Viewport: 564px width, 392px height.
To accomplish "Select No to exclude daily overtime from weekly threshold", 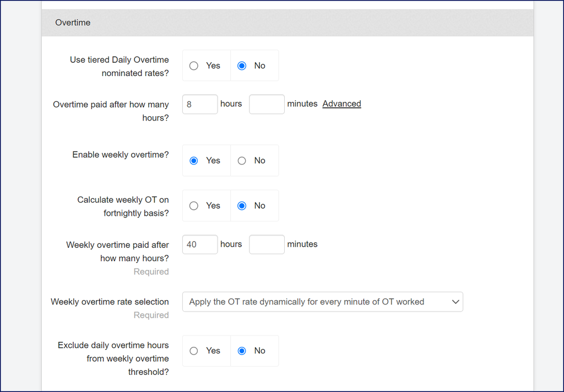I will pos(242,351).
